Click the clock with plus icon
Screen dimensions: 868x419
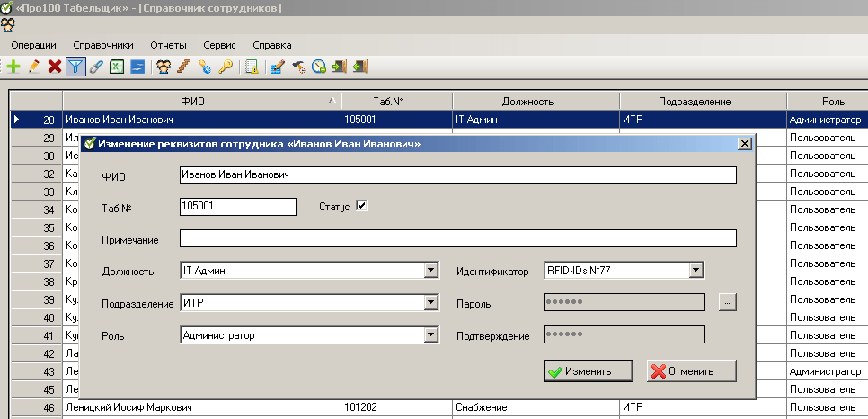pyautogui.click(x=319, y=67)
